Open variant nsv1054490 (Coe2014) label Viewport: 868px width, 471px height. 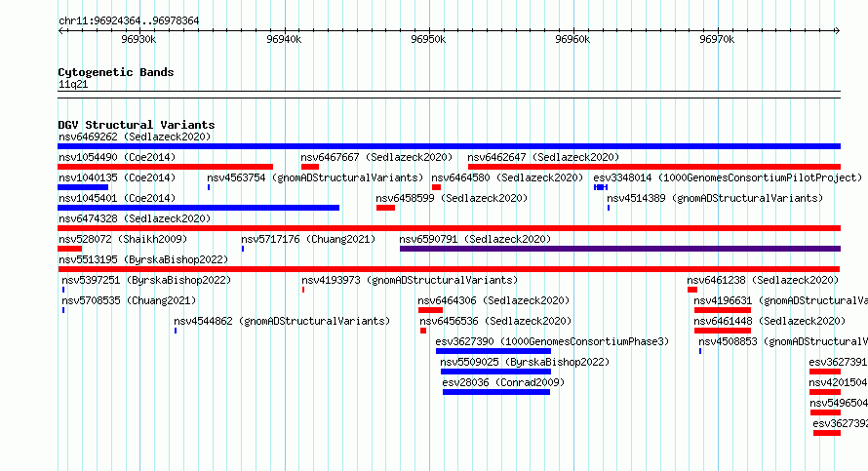point(117,157)
